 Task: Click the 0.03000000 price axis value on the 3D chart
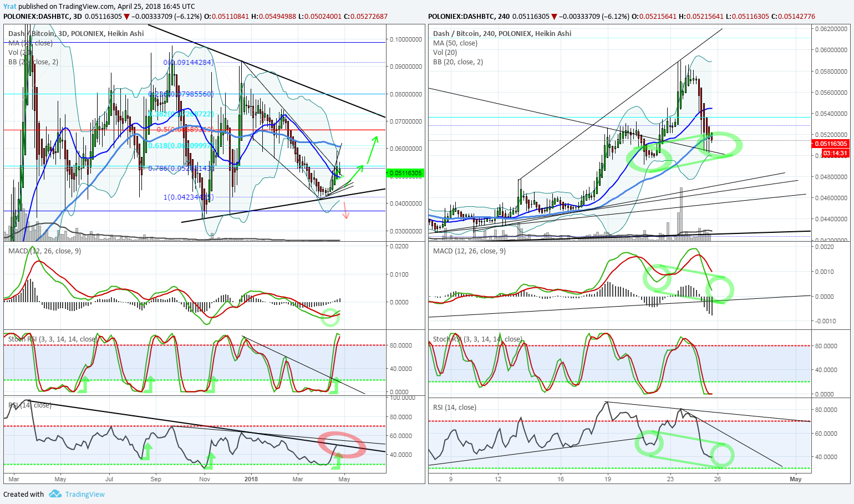[406, 231]
